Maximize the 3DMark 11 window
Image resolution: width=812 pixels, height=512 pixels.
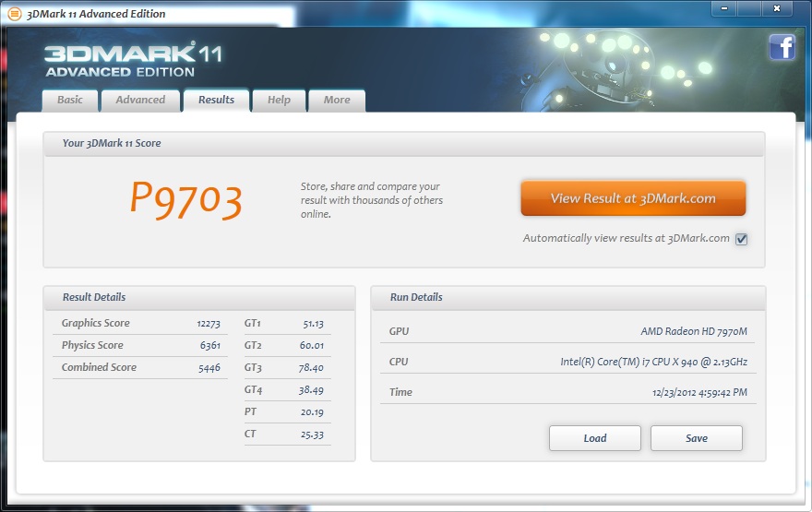(749, 8)
